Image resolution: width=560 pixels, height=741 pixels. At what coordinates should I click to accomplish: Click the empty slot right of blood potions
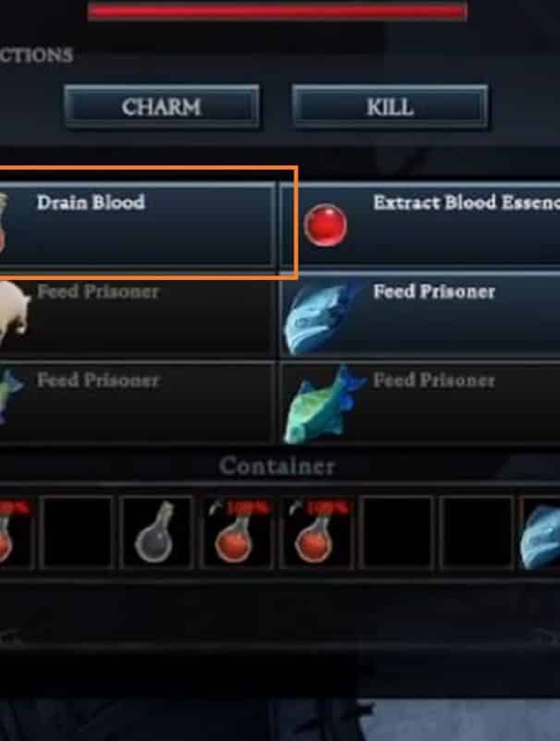coord(397,532)
